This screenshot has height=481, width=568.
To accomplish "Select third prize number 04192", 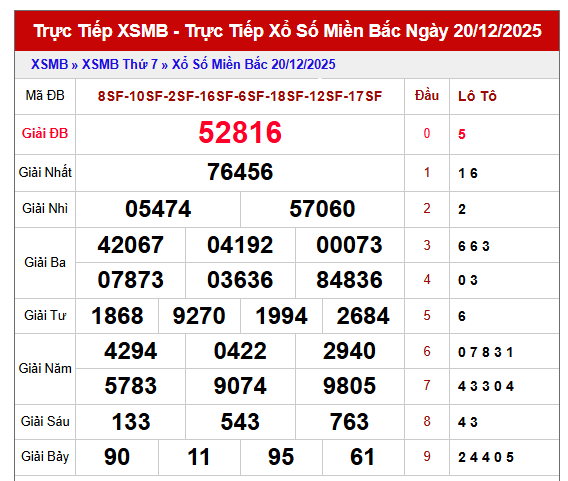I will 240,245.
